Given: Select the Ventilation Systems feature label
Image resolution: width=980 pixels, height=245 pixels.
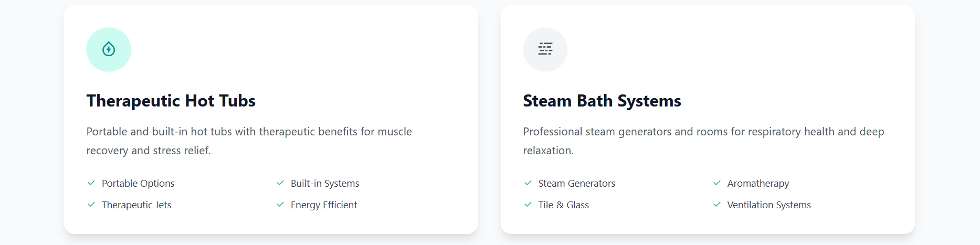Looking at the screenshot, I should 769,205.
